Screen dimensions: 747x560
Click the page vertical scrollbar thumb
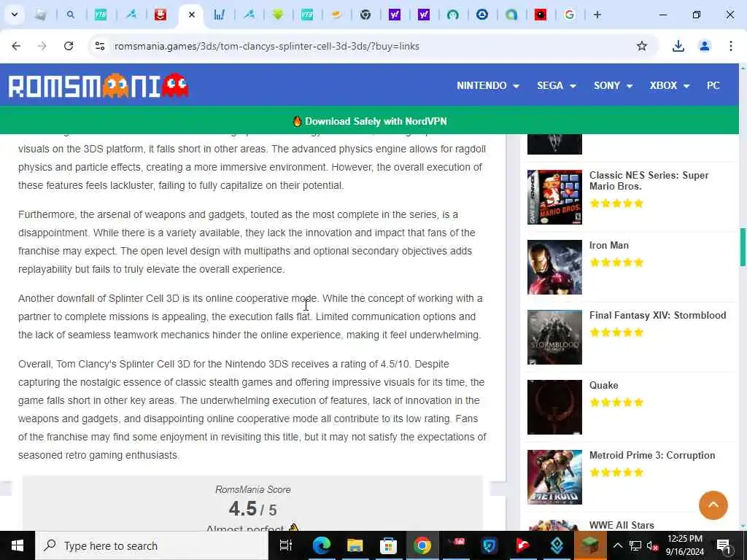(x=743, y=247)
